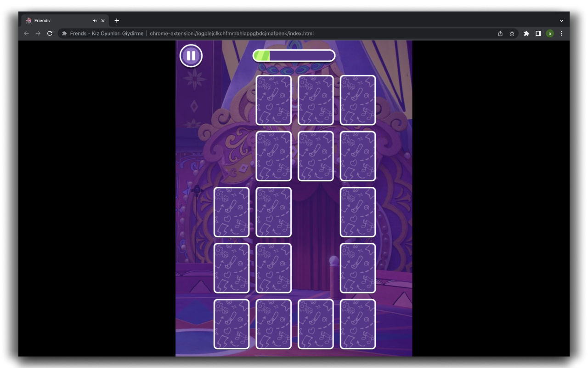Flip the third card in the bottom row
This screenshot has width=588, height=368.
(x=316, y=324)
